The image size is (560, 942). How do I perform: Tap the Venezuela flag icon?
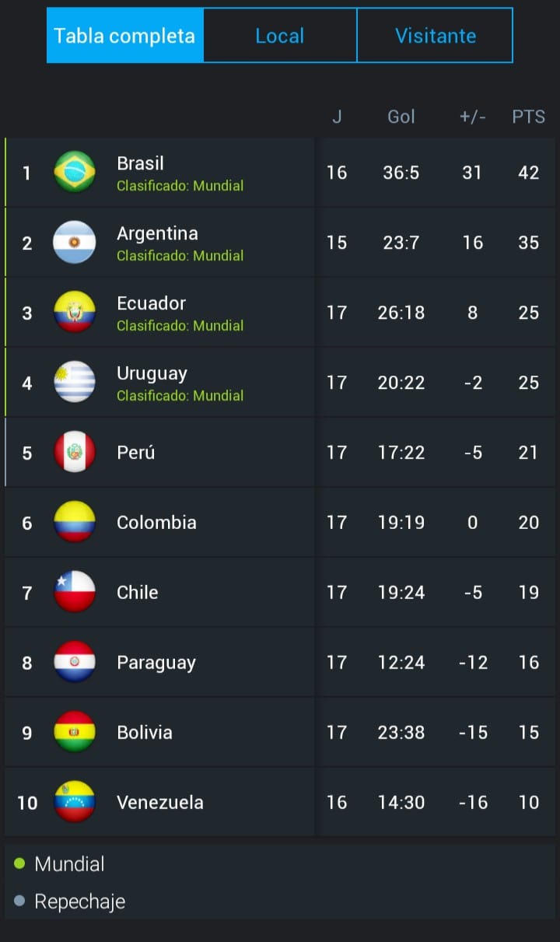[75, 802]
